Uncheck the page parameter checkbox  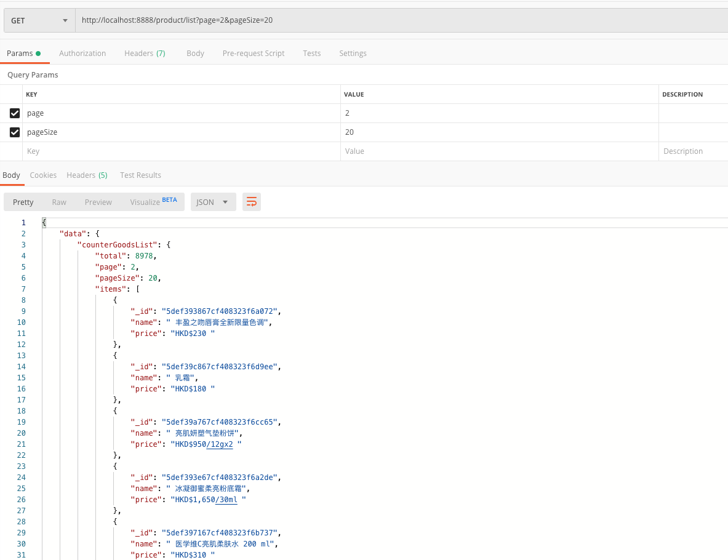[15, 113]
